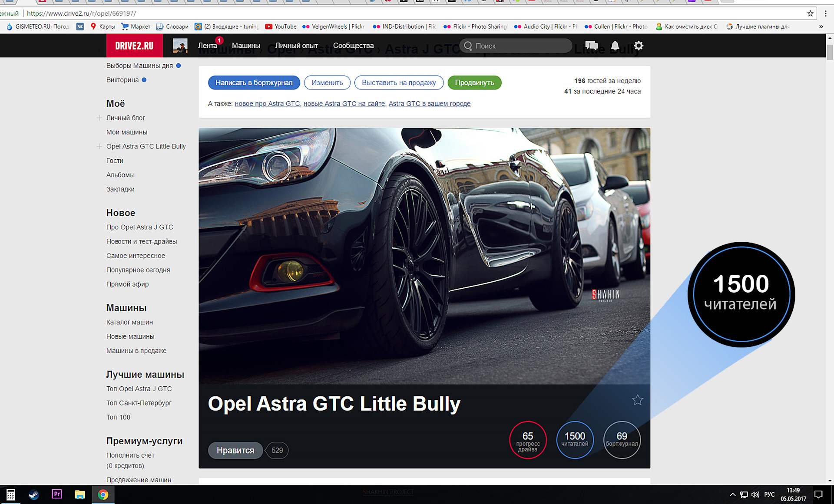834x504 pixels.
Task: Click the Выставить на продажу button
Action: click(399, 82)
